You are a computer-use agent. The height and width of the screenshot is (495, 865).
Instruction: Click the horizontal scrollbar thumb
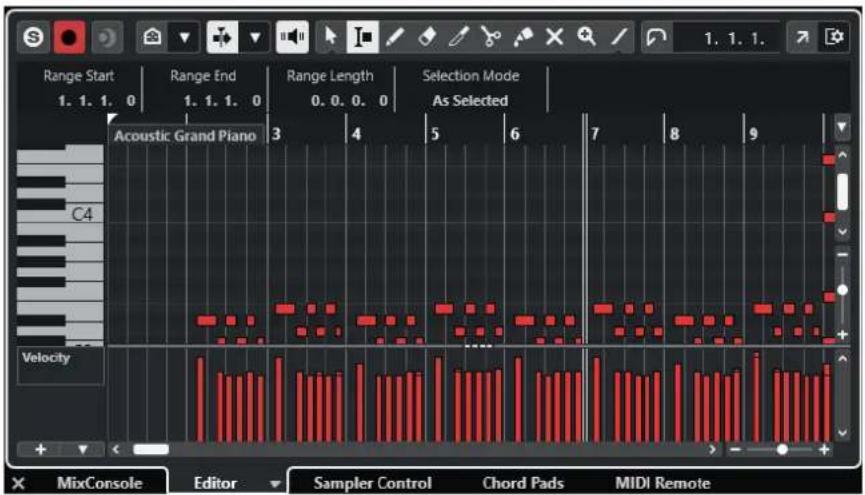[151, 450]
